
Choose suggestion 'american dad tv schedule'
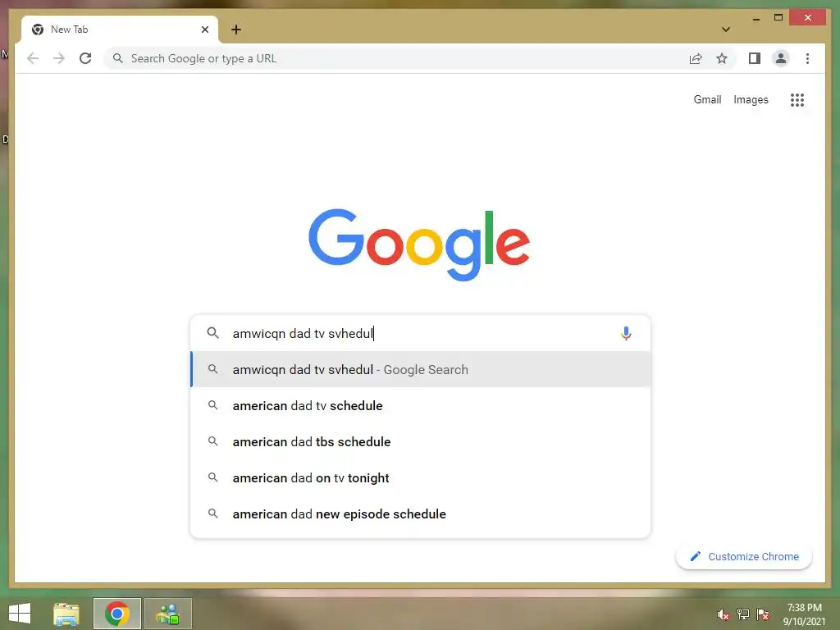421,405
